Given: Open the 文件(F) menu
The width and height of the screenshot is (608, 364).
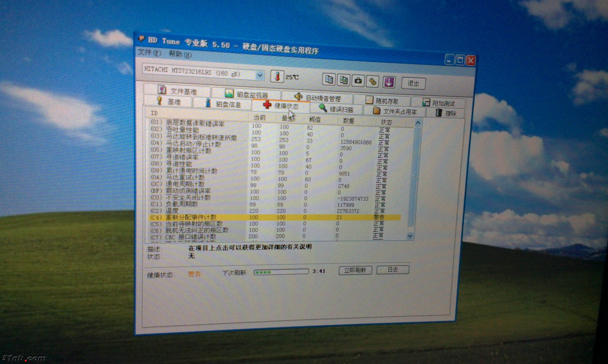Looking at the screenshot, I should click(x=149, y=53).
